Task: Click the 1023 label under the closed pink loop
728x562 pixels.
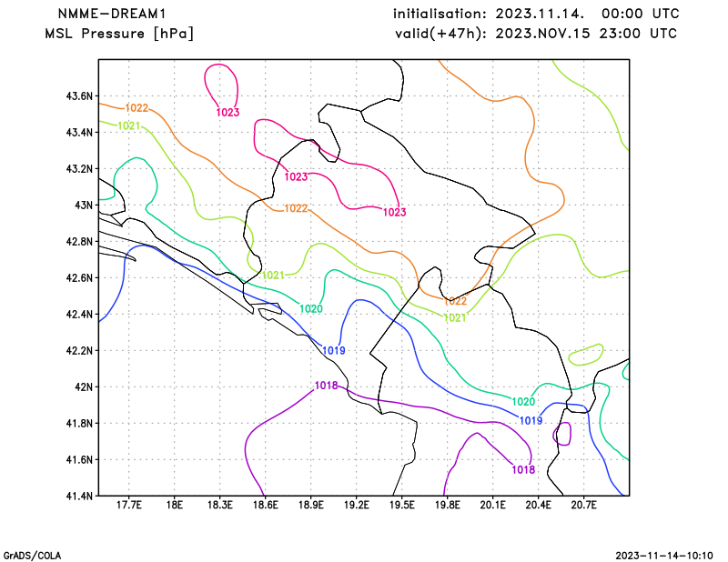Action: [228, 112]
